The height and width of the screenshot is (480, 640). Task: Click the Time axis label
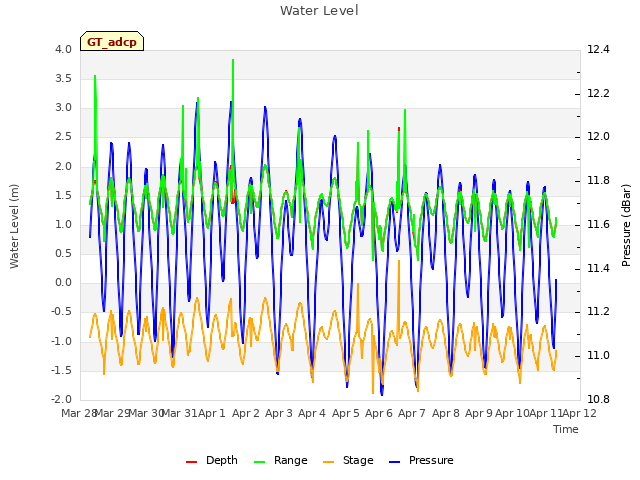tap(566, 429)
